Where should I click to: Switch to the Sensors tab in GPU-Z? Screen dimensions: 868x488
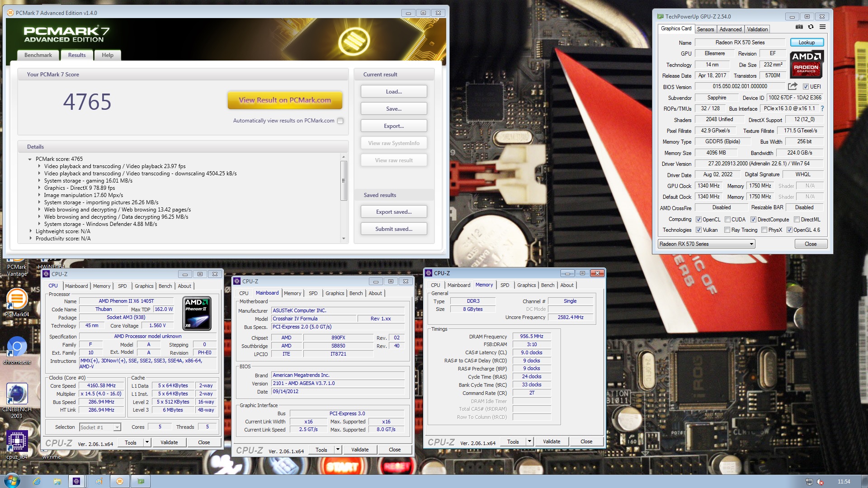pos(705,29)
